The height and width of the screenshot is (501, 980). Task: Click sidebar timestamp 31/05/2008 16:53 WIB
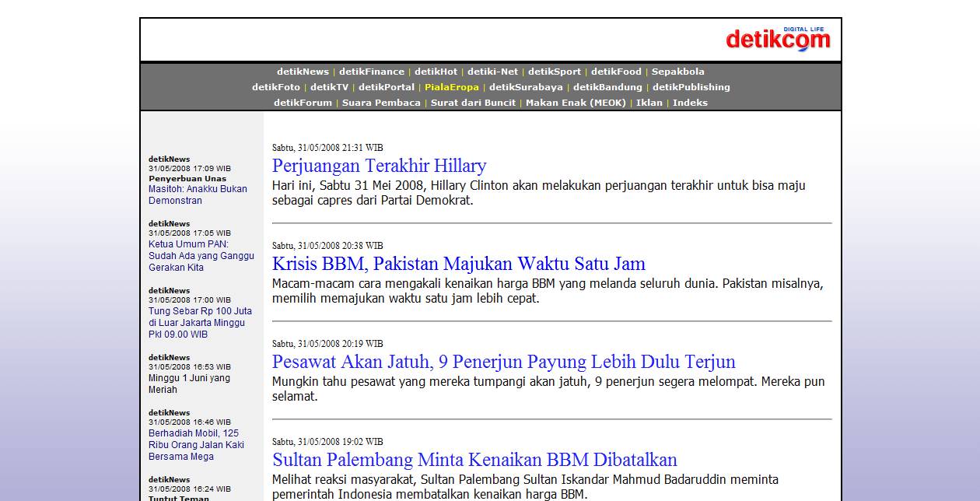(x=190, y=366)
